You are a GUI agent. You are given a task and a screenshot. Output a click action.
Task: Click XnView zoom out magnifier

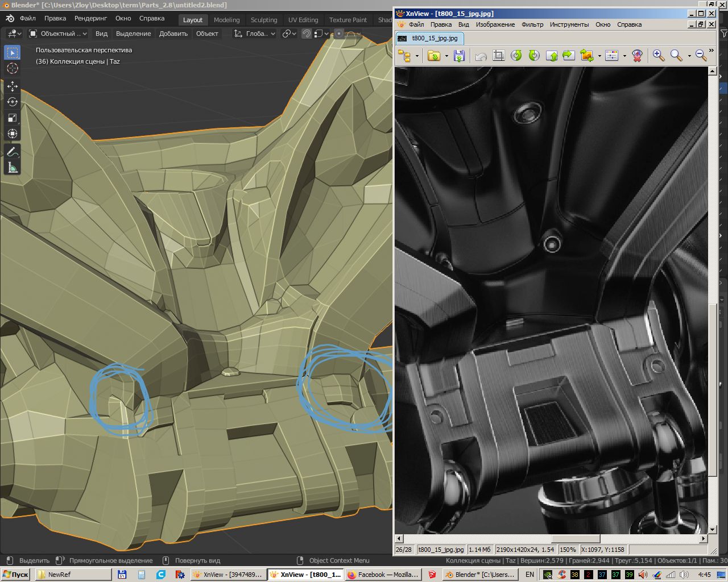tap(701, 56)
